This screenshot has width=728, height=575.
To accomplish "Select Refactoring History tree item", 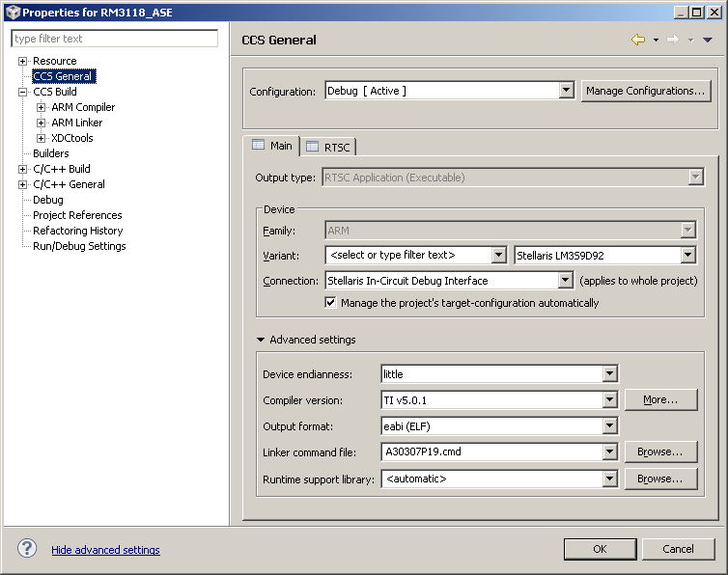I will (77, 231).
